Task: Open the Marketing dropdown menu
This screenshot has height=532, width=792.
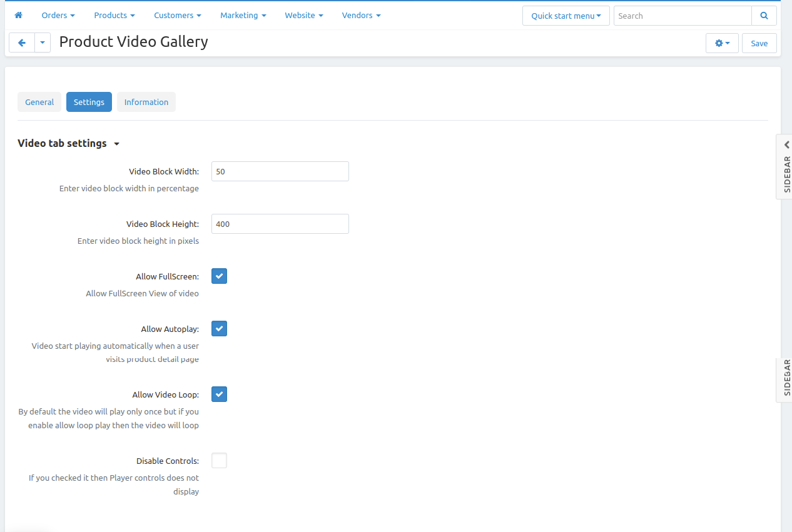Action: pos(243,15)
